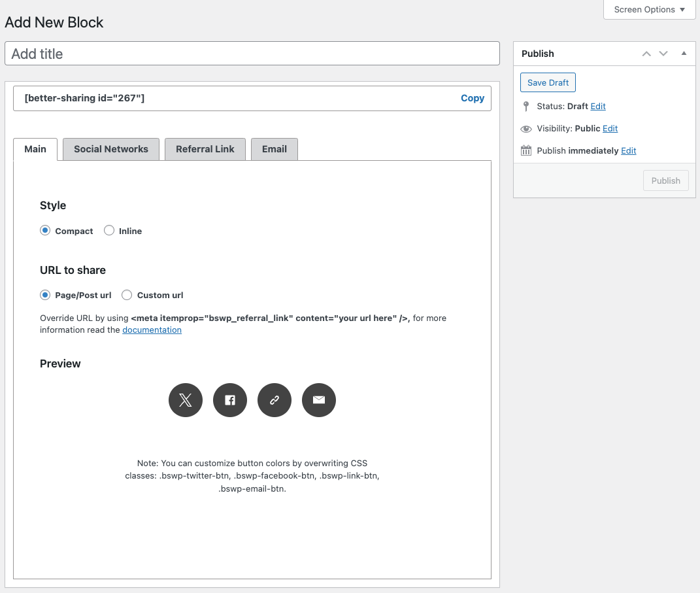Switch to the Email tab
The width and height of the screenshot is (700, 593).
(275, 149)
